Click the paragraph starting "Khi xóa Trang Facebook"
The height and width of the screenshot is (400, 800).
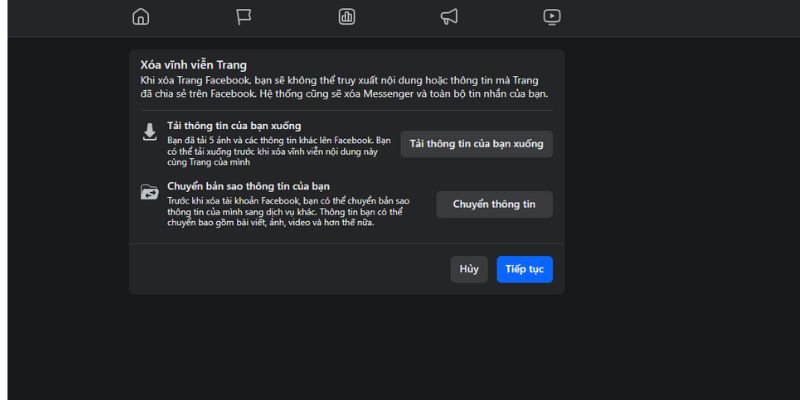[346, 87]
